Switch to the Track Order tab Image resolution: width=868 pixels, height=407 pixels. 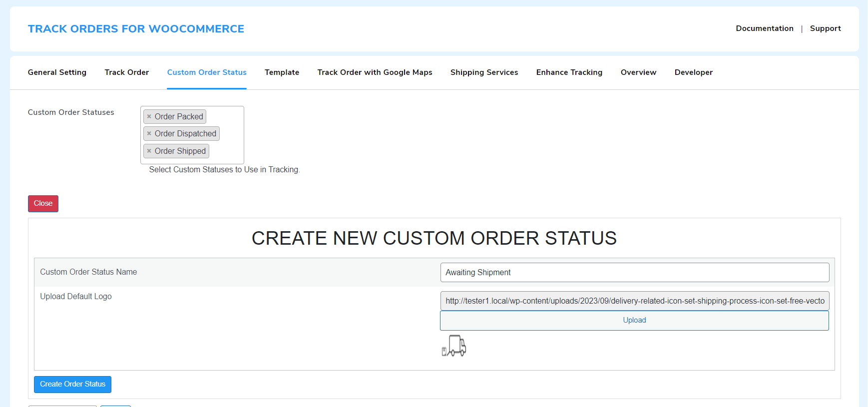(127, 72)
